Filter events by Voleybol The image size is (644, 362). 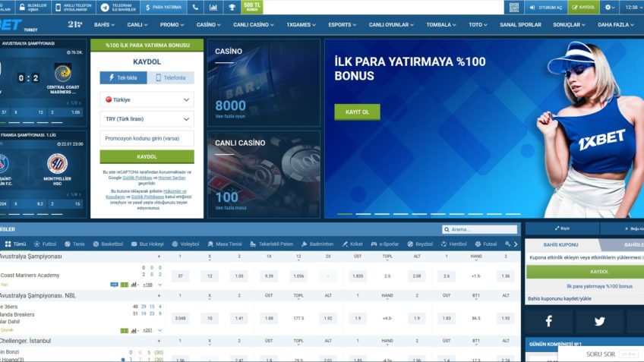pyautogui.click(x=185, y=244)
